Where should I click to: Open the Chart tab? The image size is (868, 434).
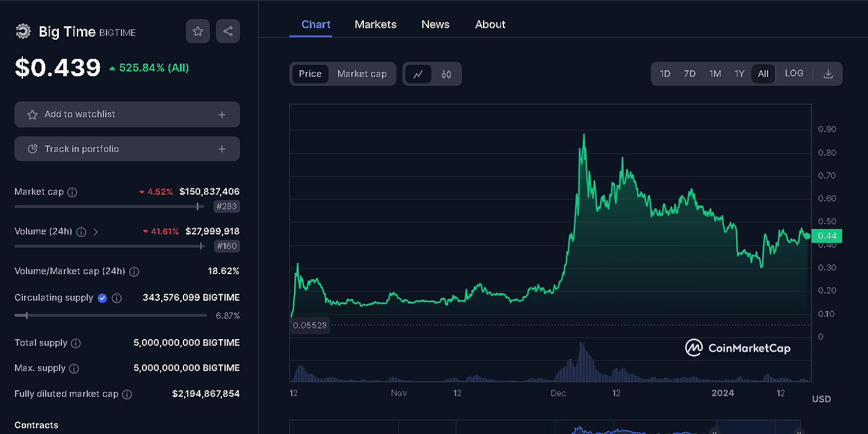316,25
